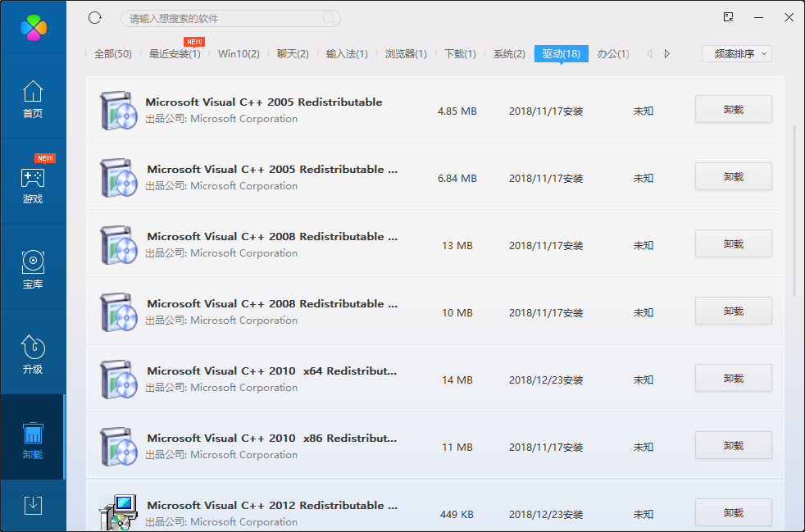This screenshot has height=532, width=805.
Task: Click icon of Visual C++ 2012 entry
Action: point(119,512)
